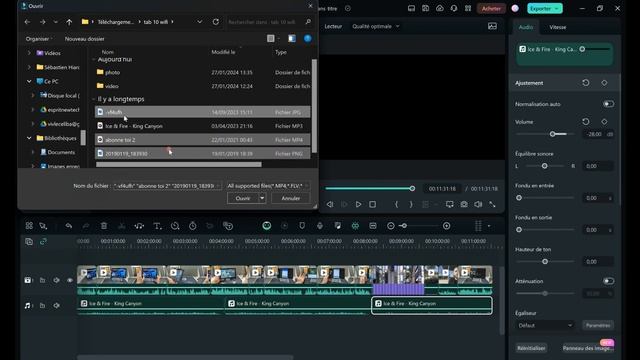Click the Volume slider handle
Viewport: 640px width, 360px height.
tap(552, 134)
